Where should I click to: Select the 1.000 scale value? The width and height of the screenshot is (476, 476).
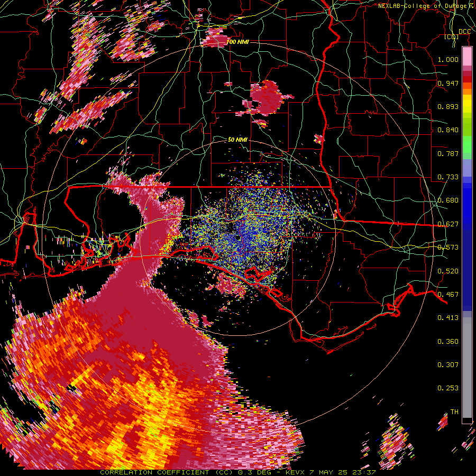tap(448, 59)
